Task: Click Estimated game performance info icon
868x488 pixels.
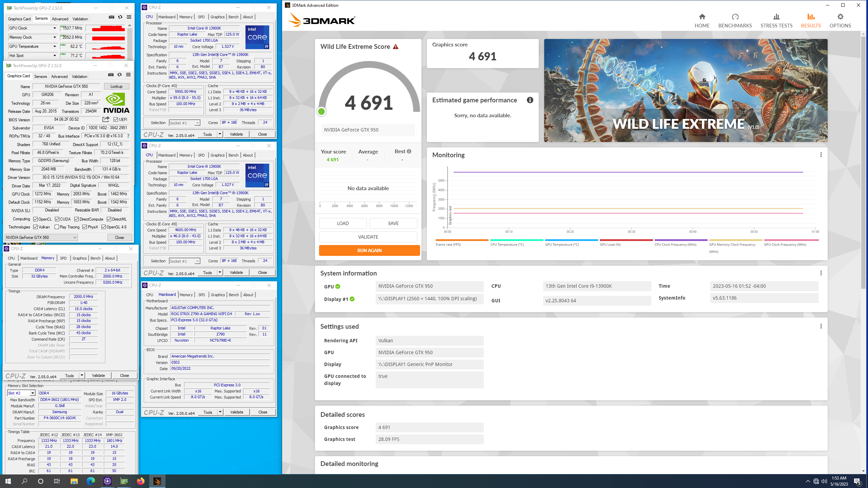Action: [530, 100]
